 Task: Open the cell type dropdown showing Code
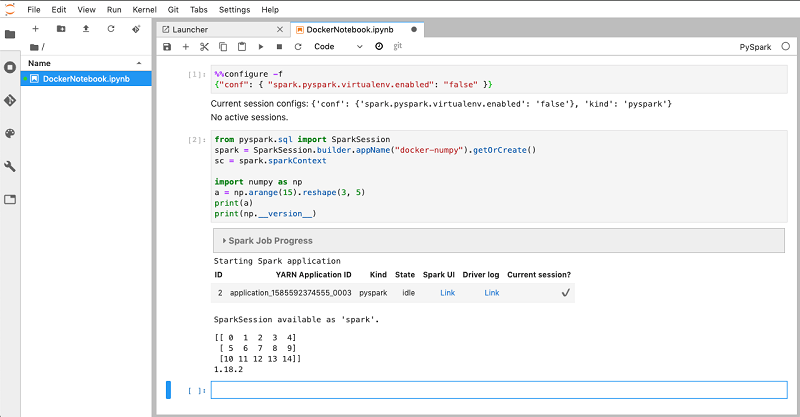337,47
